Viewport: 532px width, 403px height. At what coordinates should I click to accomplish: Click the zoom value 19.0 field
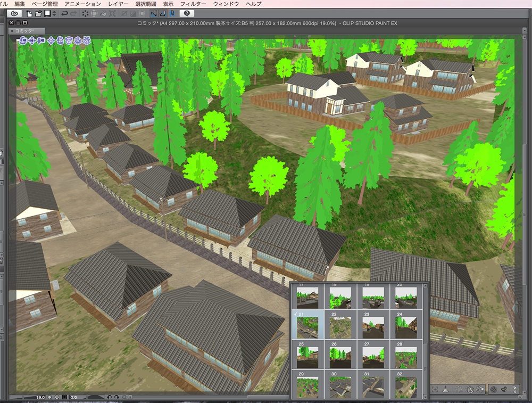(x=39, y=397)
